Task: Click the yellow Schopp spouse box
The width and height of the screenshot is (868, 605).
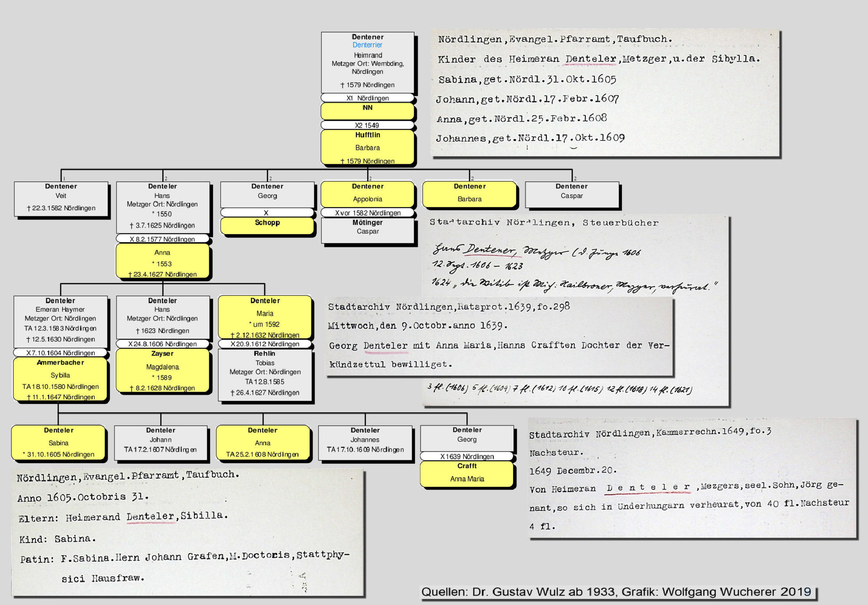Action: click(267, 225)
